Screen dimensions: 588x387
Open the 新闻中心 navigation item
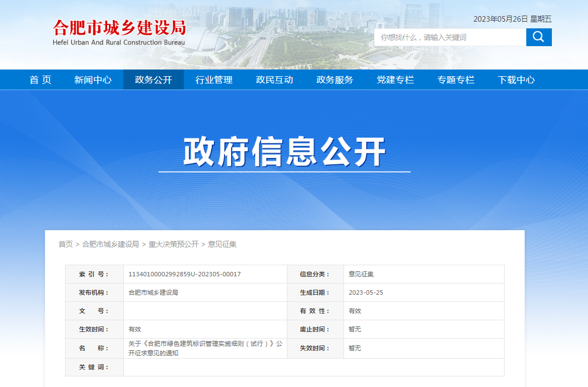(x=93, y=80)
